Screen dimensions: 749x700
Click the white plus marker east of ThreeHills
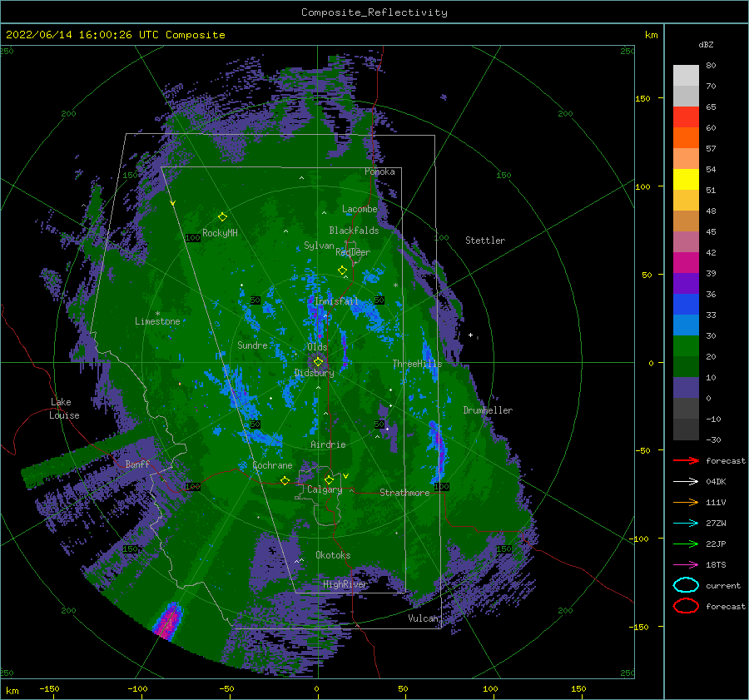470,335
